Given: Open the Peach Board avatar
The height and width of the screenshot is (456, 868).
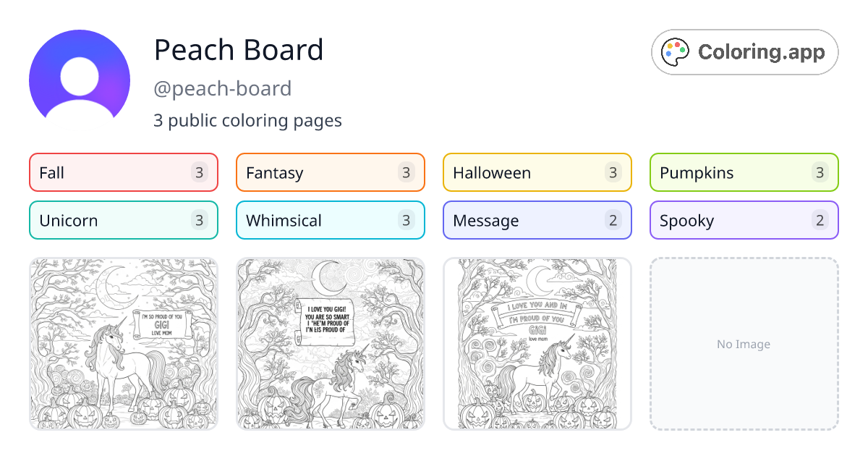Looking at the screenshot, I should (80, 77).
